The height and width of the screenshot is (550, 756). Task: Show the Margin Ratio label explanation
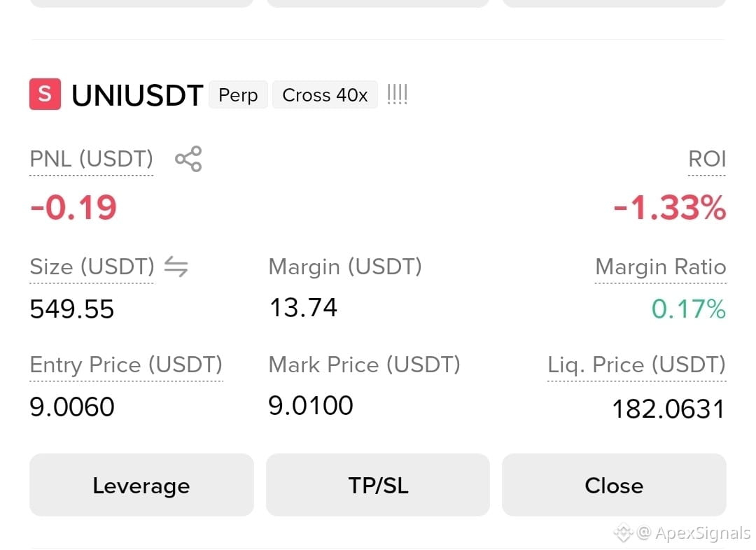pos(661,267)
